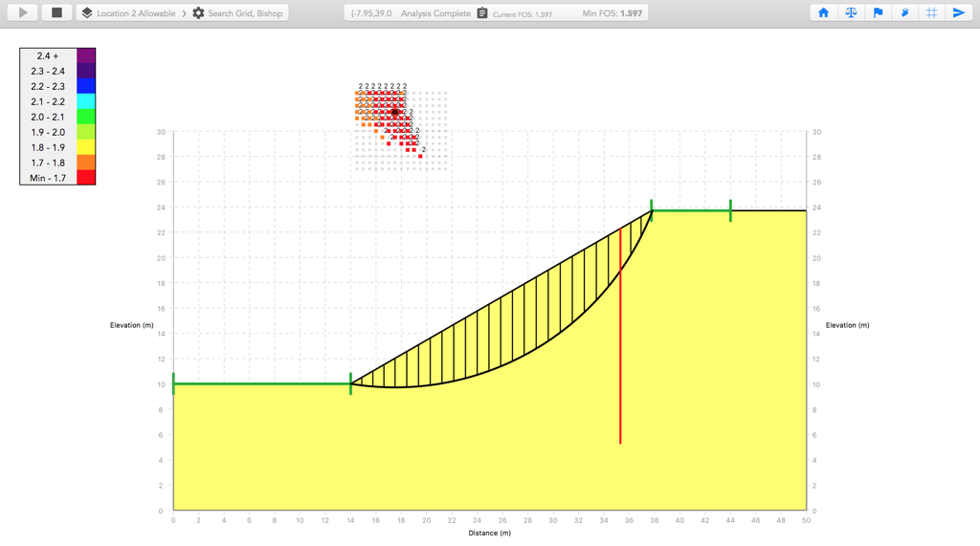Click the Home view icon

tap(823, 13)
